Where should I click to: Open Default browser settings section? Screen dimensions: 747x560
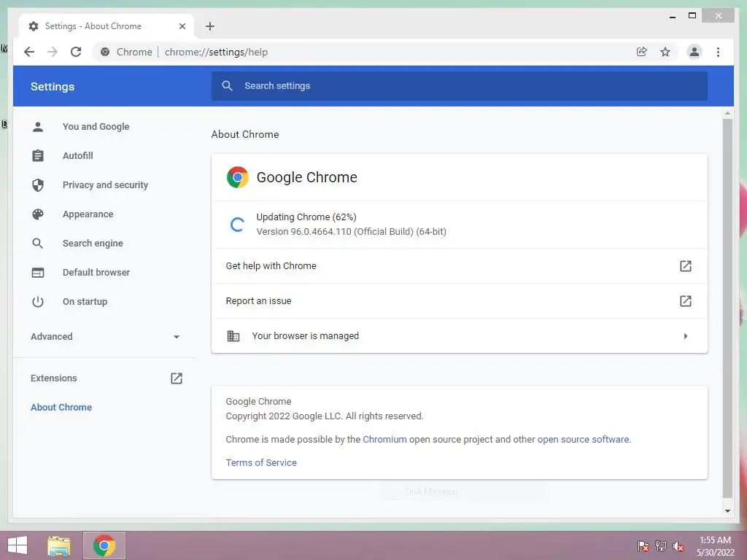[x=96, y=273]
